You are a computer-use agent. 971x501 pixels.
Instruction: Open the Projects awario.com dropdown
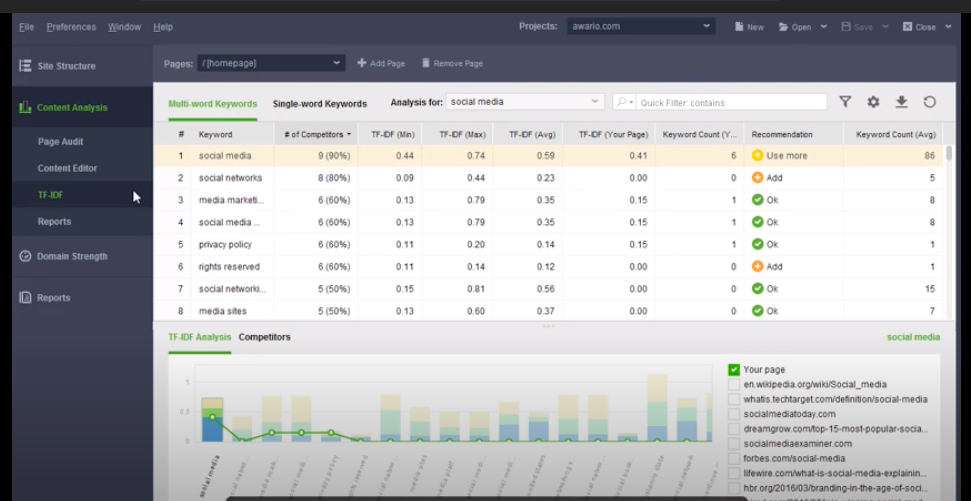(640, 26)
